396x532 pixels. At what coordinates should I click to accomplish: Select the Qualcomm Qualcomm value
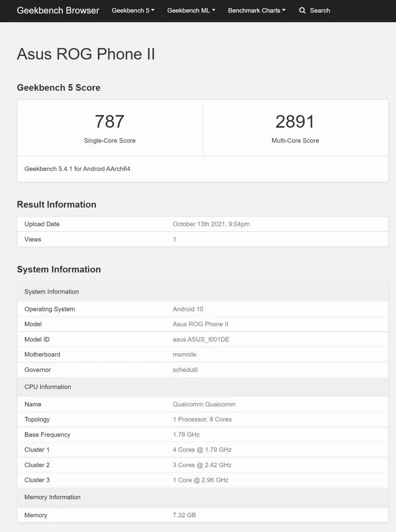point(204,404)
